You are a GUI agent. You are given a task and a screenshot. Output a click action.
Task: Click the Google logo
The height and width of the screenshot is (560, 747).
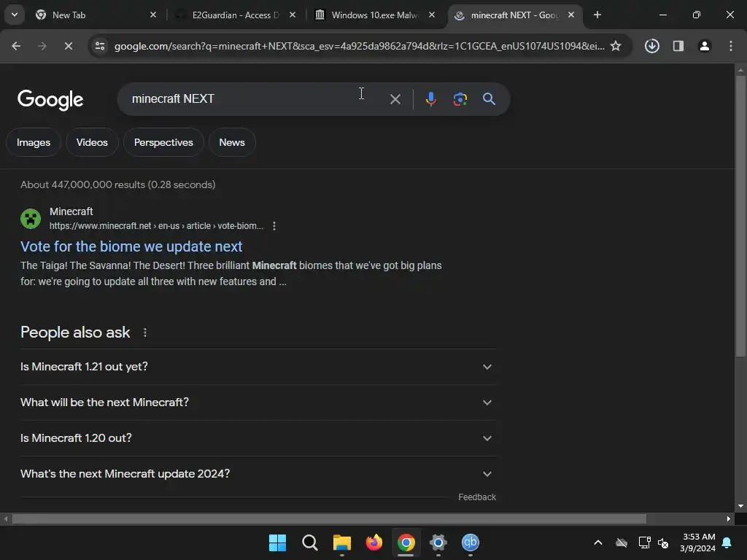point(50,99)
